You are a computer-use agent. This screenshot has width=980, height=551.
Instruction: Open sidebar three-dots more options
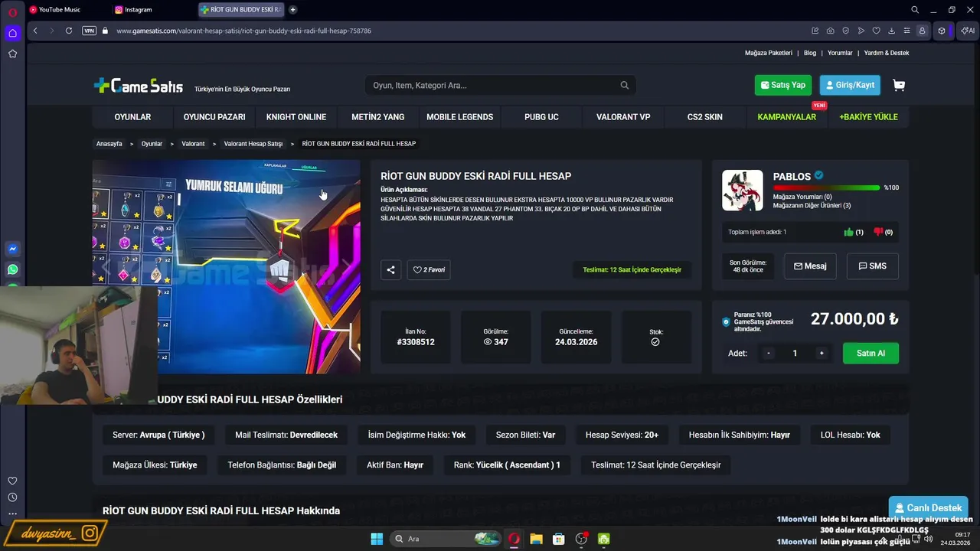12,514
